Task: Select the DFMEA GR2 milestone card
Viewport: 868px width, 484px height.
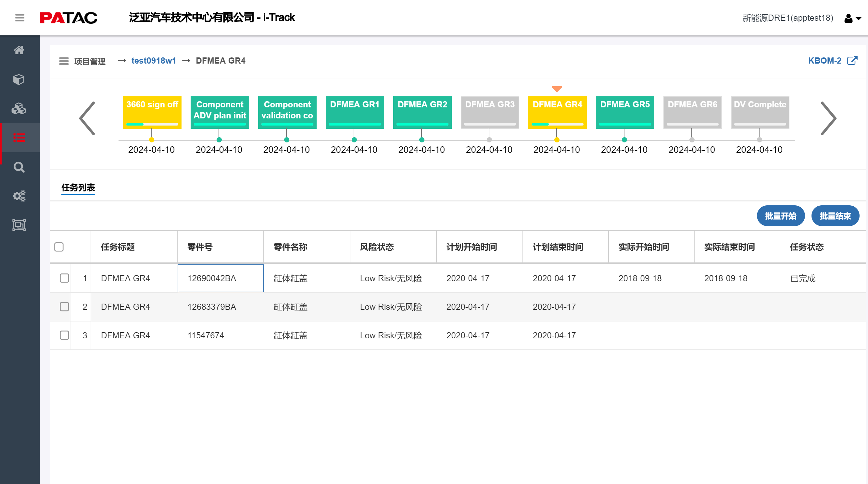Action: pos(422,113)
